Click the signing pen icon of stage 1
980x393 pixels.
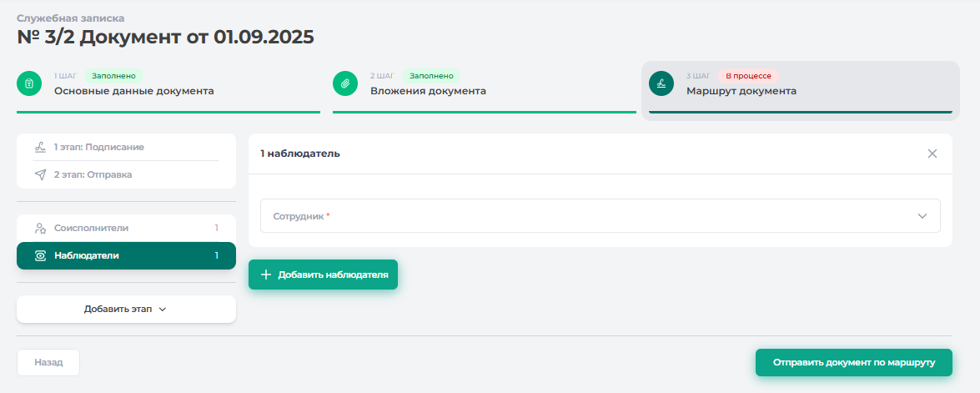pyautogui.click(x=40, y=147)
